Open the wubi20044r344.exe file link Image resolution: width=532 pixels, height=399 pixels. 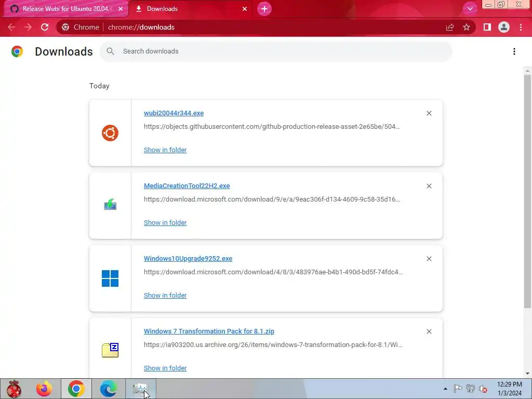click(x=174, y=113)
